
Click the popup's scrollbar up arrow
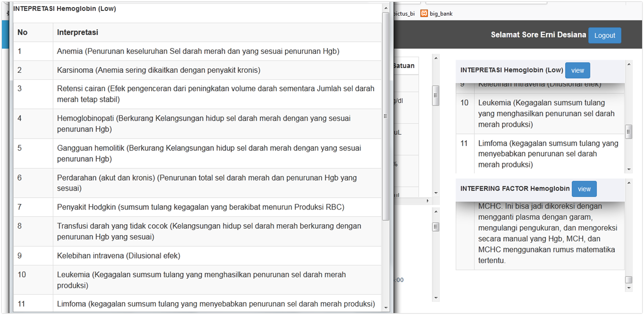(x=386, y=15)
